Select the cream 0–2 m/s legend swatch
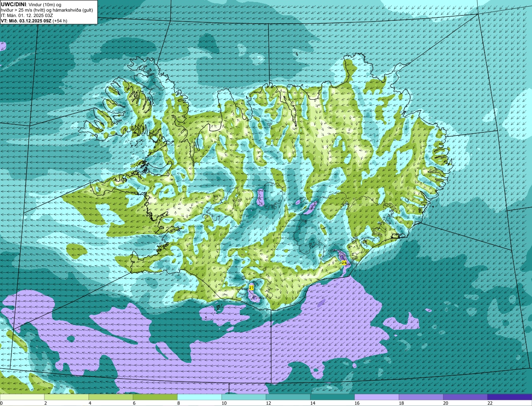 22,397
